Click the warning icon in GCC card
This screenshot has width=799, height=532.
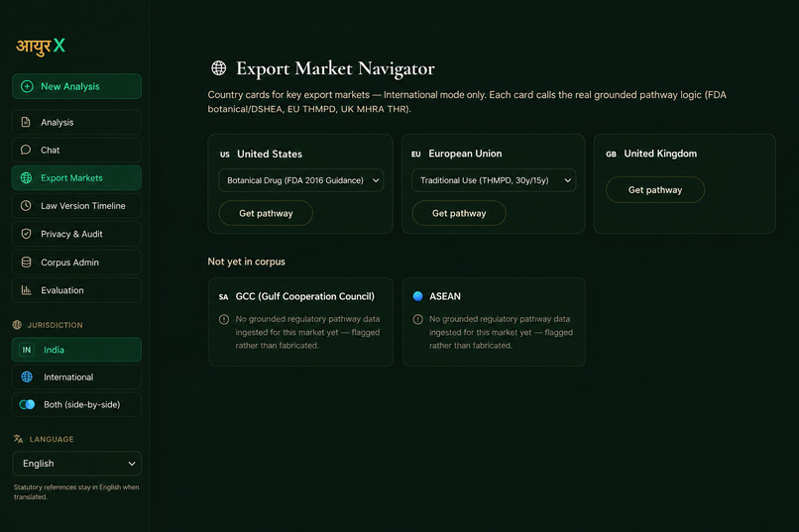click(224, 319)
